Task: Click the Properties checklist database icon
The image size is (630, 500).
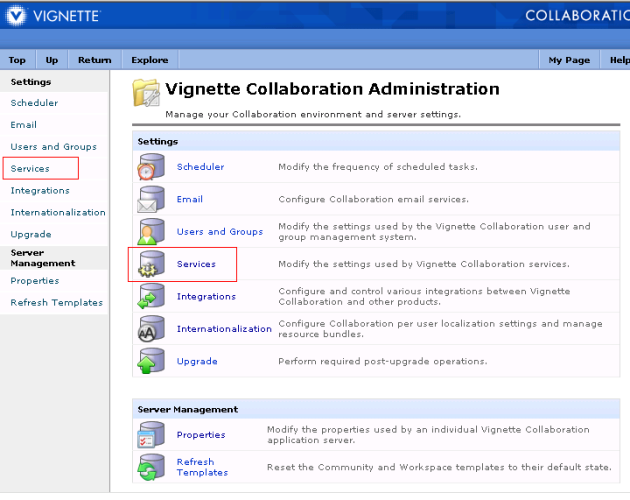Action: [151, 434]
